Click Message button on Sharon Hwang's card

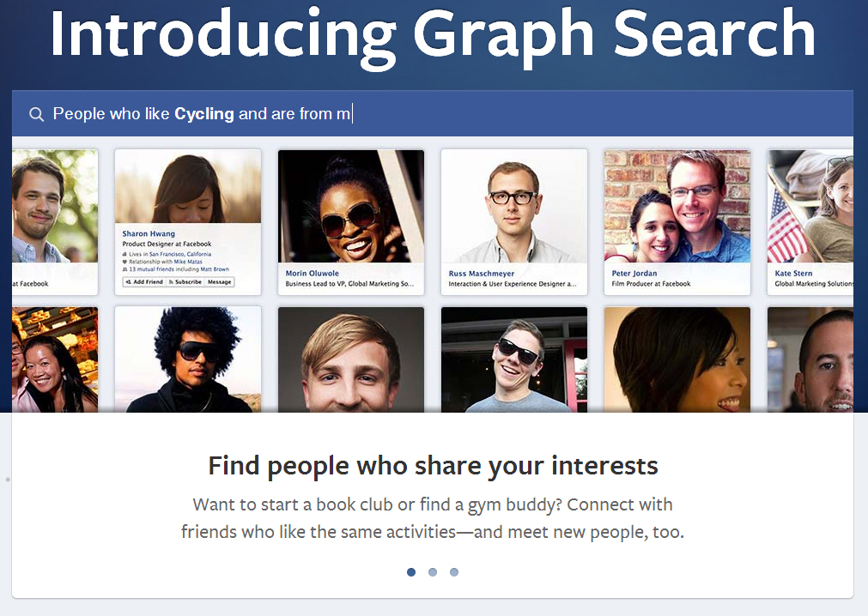[219, 282]
